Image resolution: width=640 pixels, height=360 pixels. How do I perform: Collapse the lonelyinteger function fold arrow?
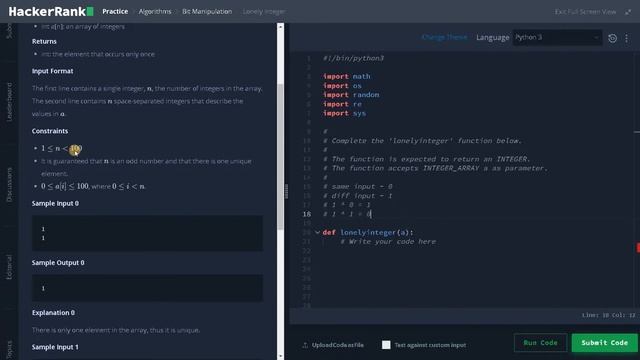[x=317, y=232]
